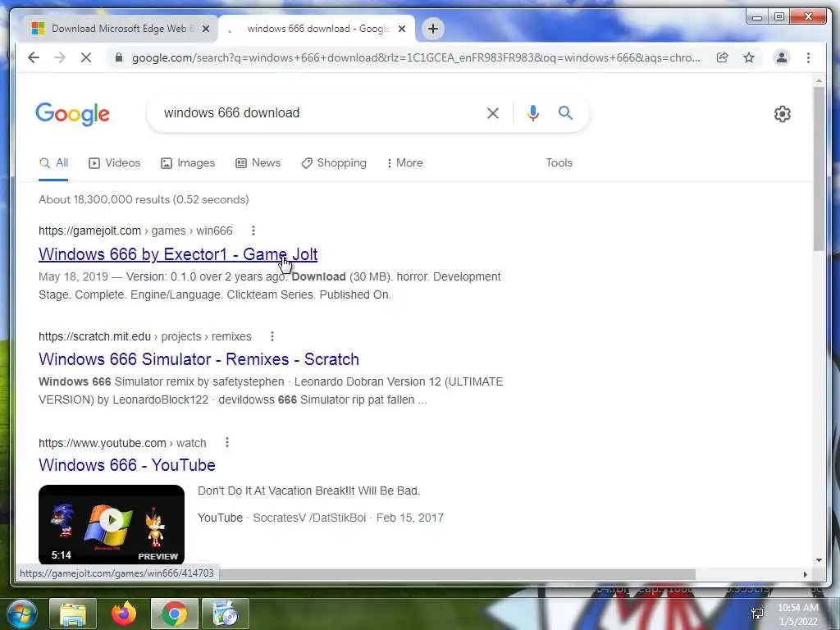The height and width of the screenshot is (630, 840).
Task: Click into the Google search field
Action: (x=322, y=113)
